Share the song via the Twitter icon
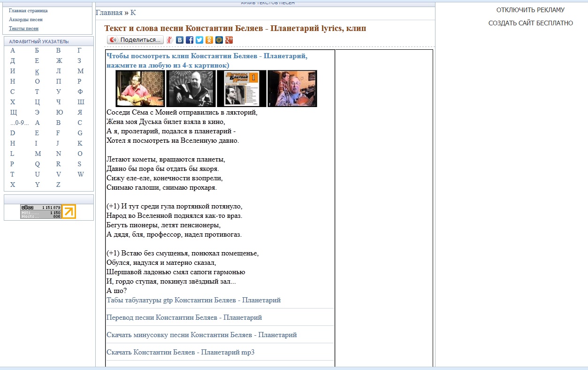588x370 pixels. [x=199, y=40]
